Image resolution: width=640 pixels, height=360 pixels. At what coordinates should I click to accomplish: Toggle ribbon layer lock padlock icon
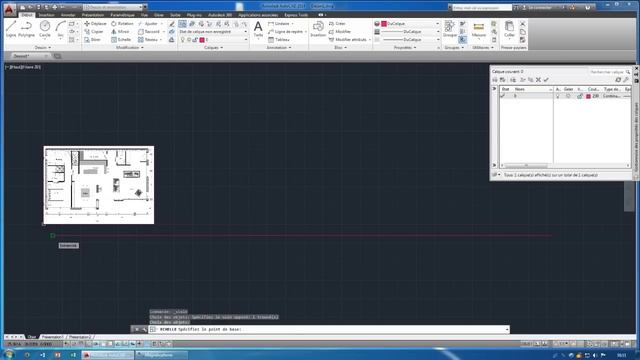click(x=195, y=40)
